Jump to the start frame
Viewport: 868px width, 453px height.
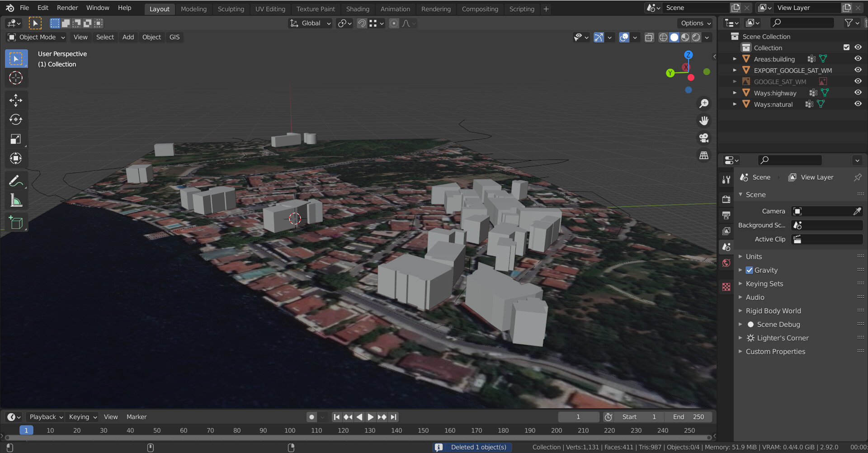coord(336,417)
